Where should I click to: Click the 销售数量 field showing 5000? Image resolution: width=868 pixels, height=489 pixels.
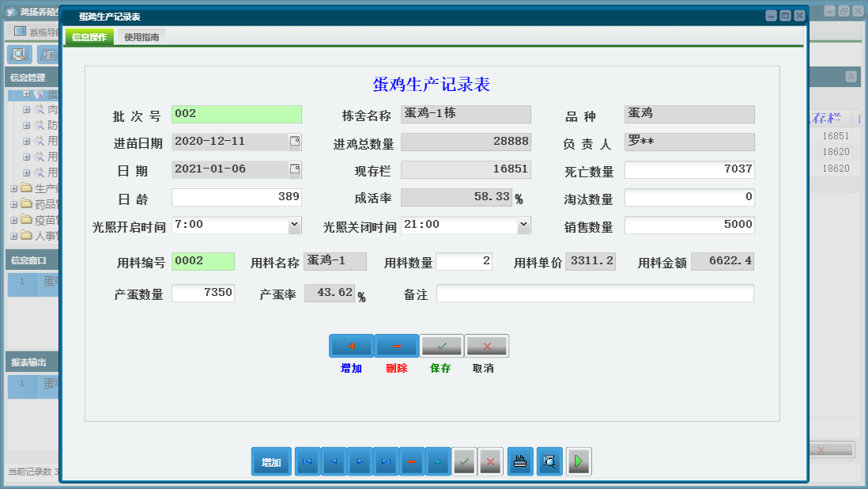click(x=689, y=225)
